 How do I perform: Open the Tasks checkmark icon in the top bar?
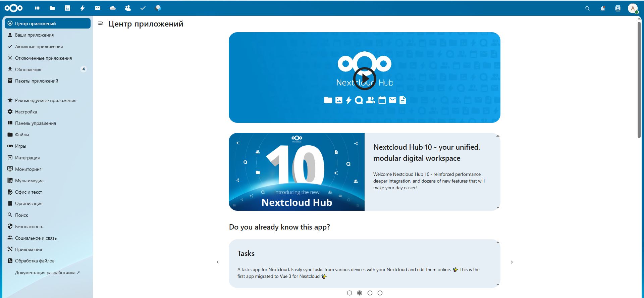pyautogui.click(x=143, y=8)
